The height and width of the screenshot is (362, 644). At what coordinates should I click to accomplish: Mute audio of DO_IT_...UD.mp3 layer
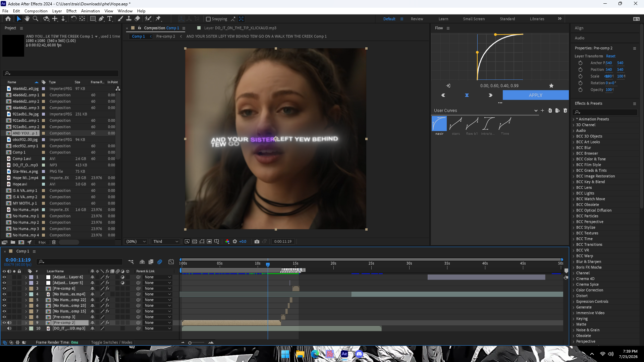tap(9, 328)
